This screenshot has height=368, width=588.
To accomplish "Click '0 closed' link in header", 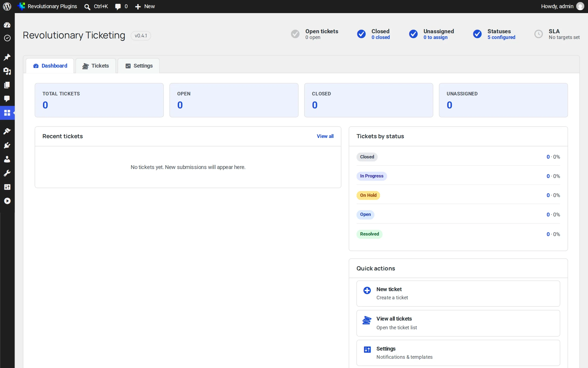I will tap(381, 37).
